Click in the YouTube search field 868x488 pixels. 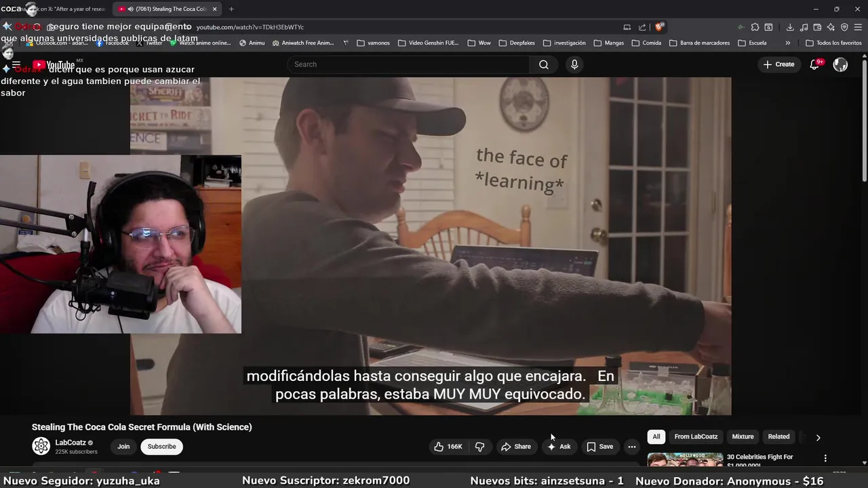click(x=408, y=64)
